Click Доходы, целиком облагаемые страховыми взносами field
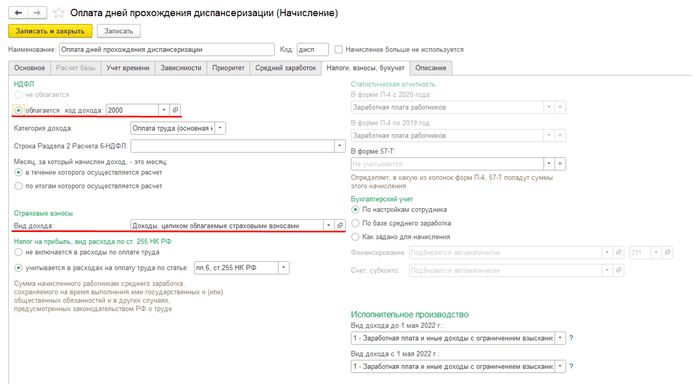The image size is (694, 386). point(227,225)
